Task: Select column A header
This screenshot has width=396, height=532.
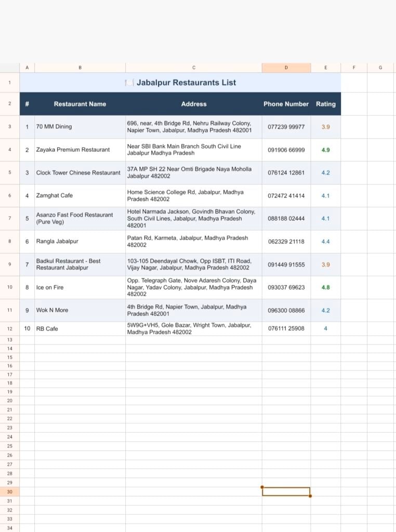Action: point(27,68)
